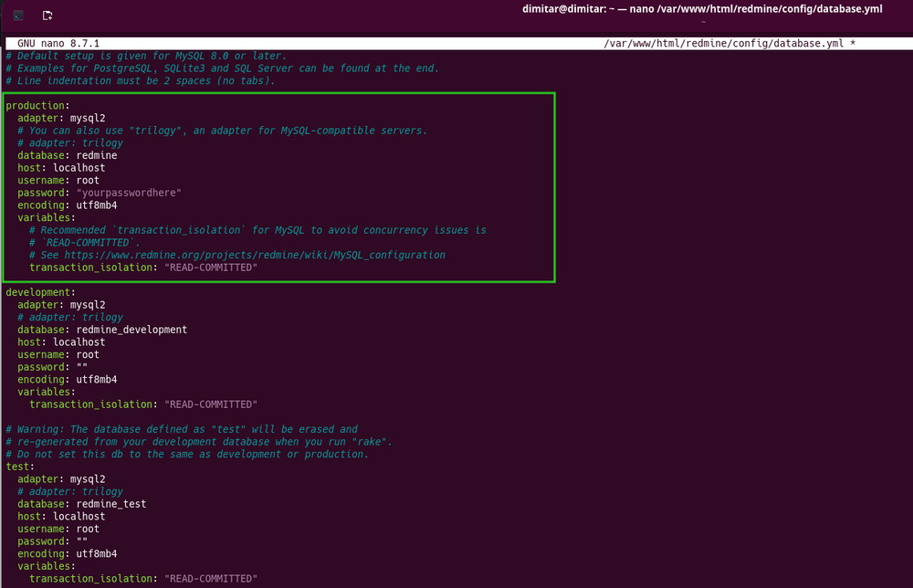
Task: Click 'username: root' in the development block
Action: click(x=58, y=354)
